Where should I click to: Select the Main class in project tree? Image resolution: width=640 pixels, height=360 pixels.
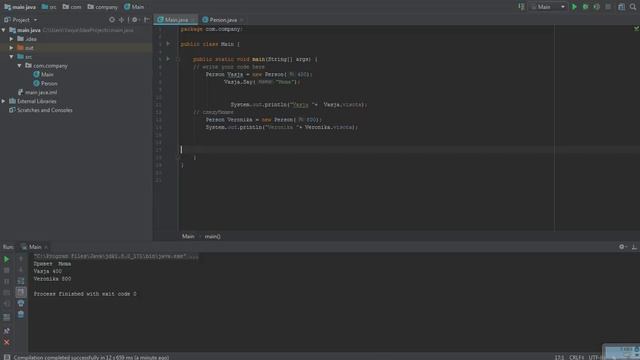click(43, 75)
